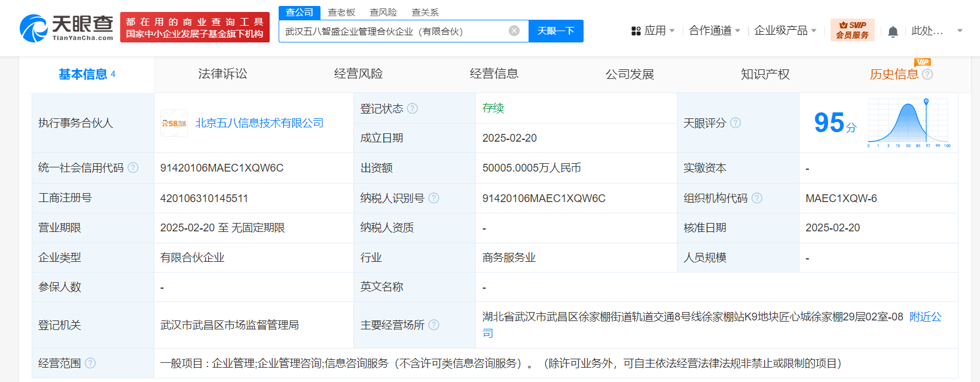Click the red 都在用的商业查询工具 banner
This screenshot has width=980, height=382.
(195, 27)
